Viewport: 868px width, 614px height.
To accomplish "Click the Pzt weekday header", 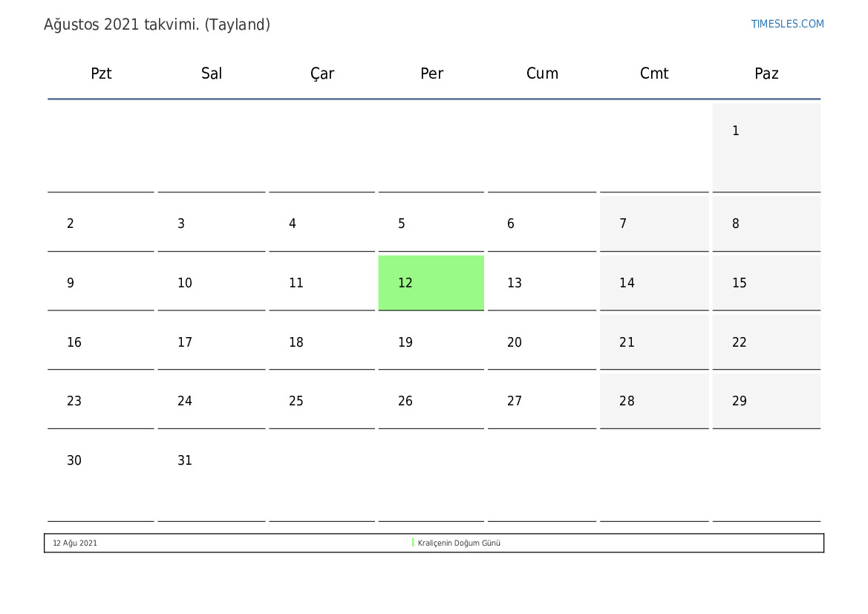I will tap(101, 74).
